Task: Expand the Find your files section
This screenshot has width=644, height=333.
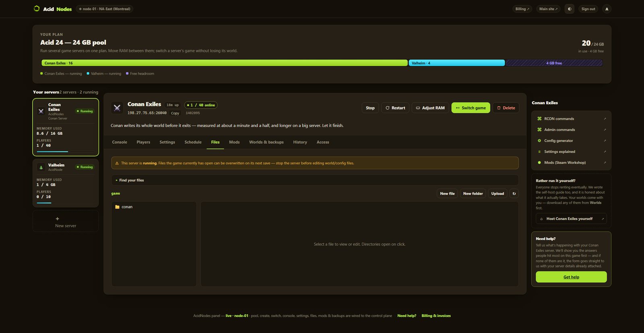Action: pyautogui.click(x=315, y=180)
